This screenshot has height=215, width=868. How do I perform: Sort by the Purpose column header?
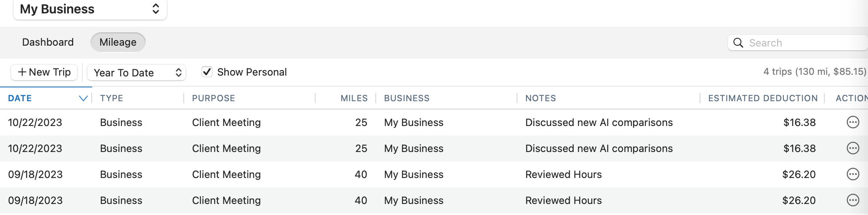213,98
